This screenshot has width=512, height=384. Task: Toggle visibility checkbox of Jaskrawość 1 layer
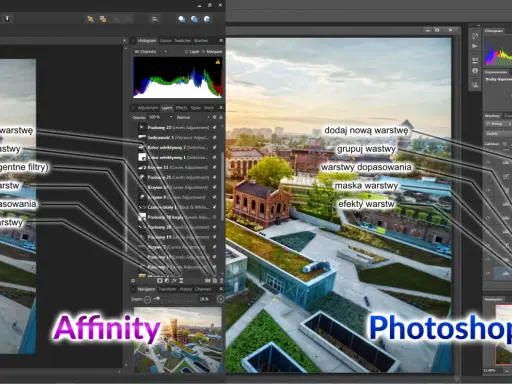(215, 137)
